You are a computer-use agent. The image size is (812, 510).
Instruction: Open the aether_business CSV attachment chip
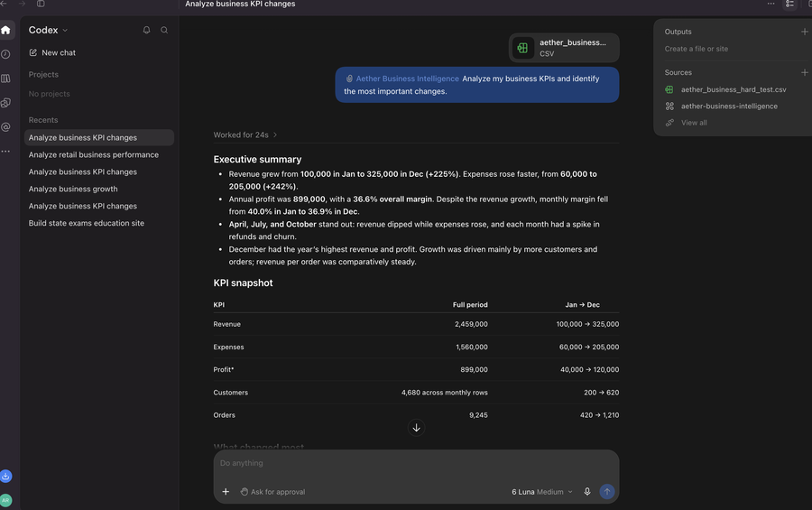click(564, 48)
